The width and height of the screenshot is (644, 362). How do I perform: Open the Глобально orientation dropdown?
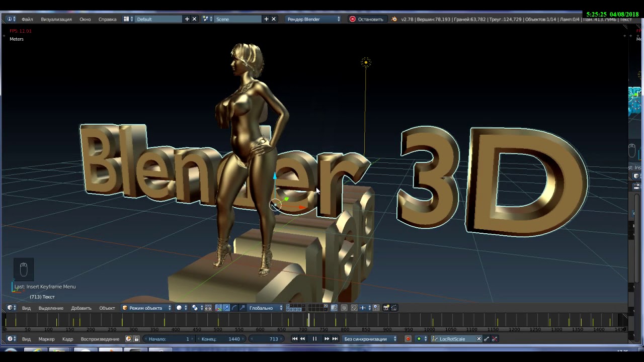tap(266, 308)
